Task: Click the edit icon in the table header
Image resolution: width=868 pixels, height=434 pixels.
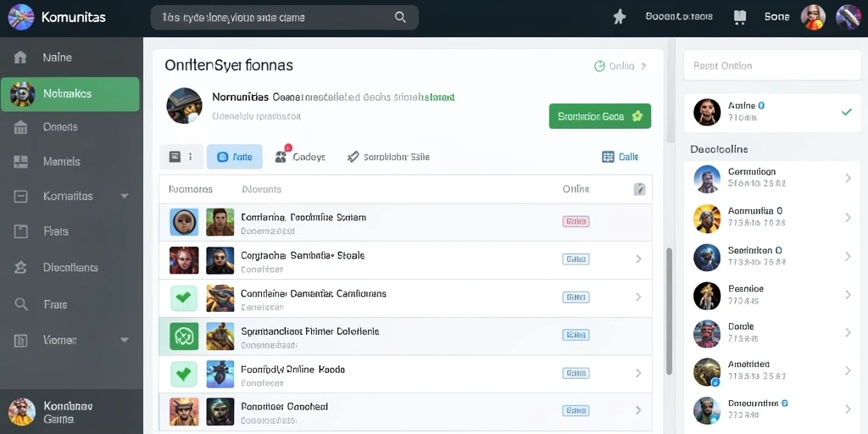Action: 639,189
